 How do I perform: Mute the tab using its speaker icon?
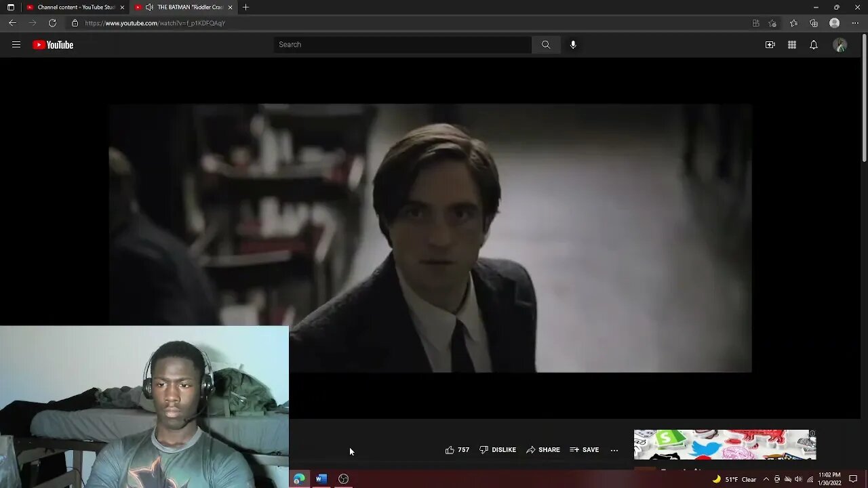(149, 7)
